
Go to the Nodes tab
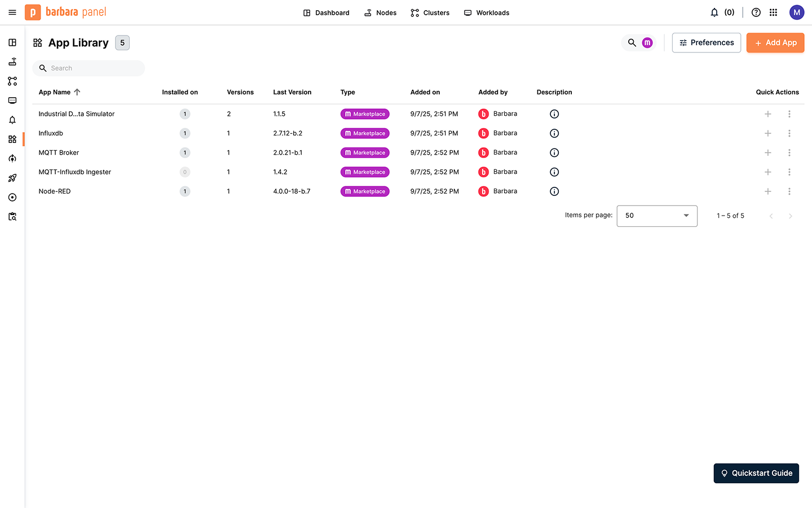[x=381, y=12]
